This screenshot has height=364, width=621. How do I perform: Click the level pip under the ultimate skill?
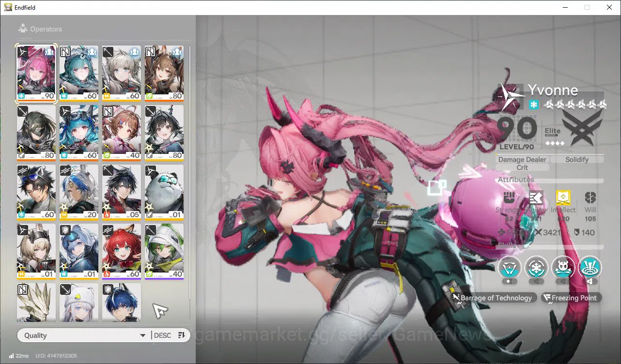click(x=590, y=282)
